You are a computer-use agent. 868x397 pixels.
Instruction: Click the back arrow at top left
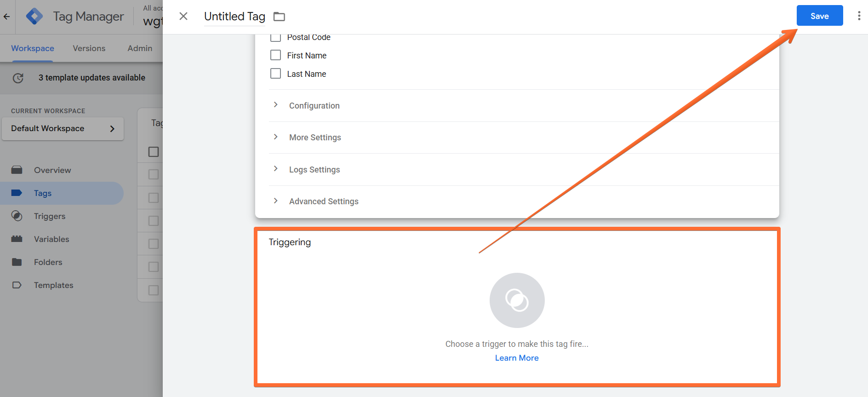(7, 17)
